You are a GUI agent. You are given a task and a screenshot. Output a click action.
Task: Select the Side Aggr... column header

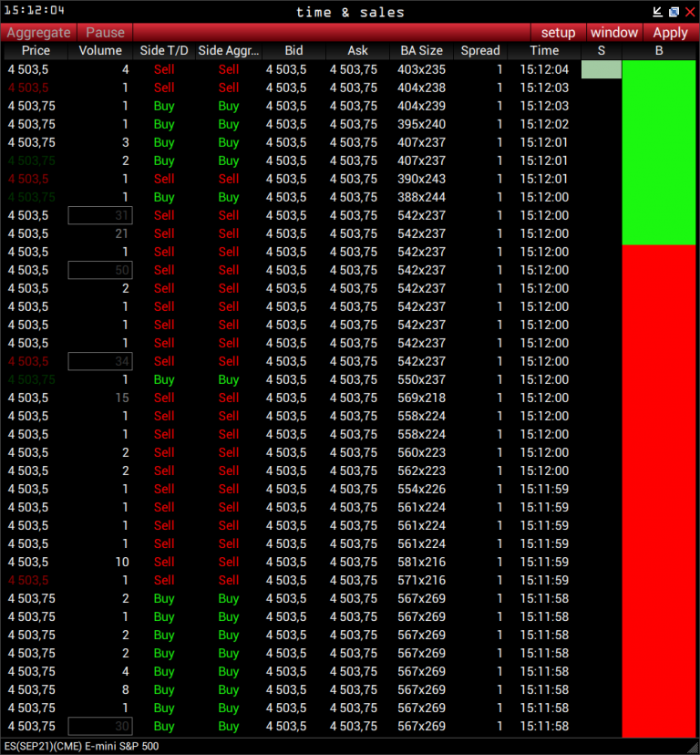[x=229, y=51]
